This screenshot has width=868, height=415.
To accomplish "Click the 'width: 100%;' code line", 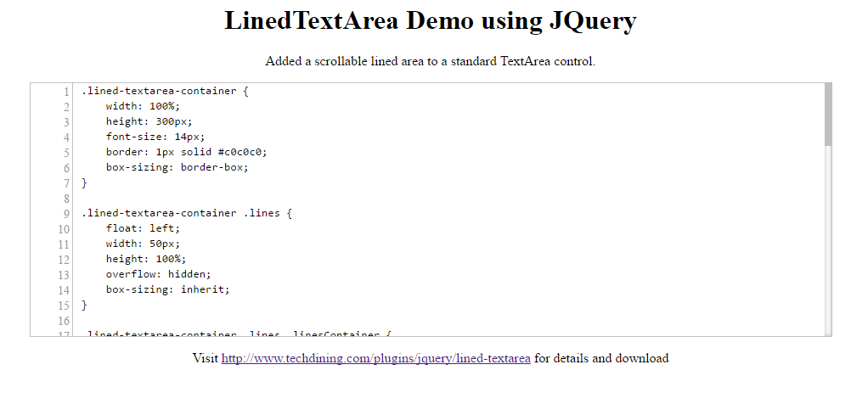I will 144,106.
